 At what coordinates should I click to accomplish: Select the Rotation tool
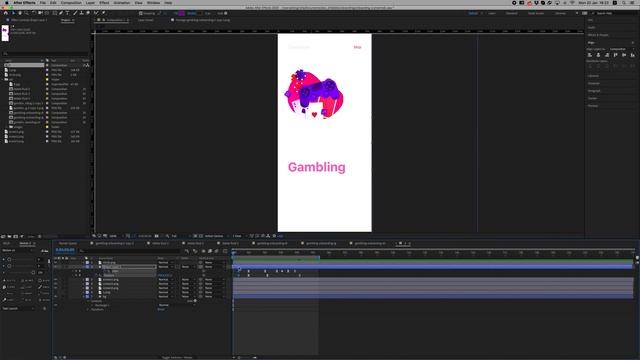(x=34, y=13)
